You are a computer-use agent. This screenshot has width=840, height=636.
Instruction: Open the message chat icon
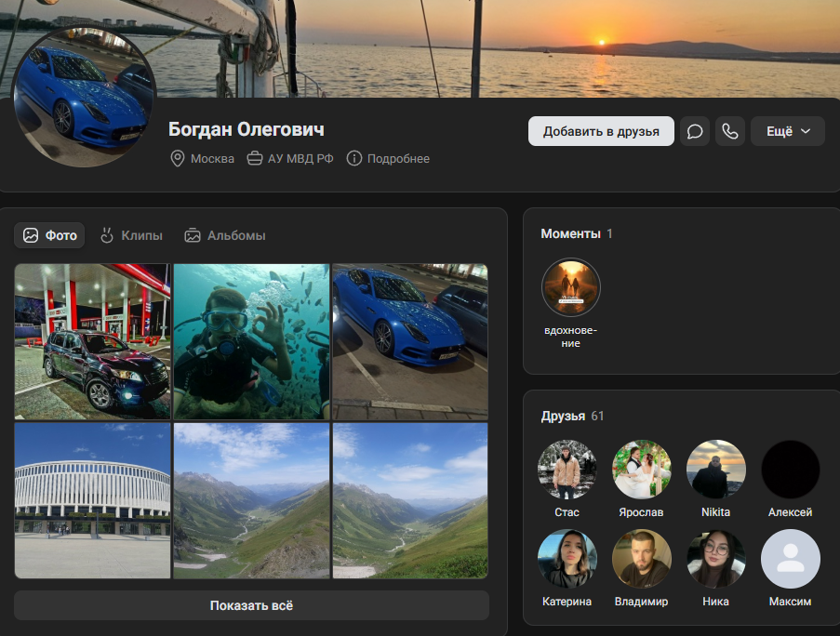[695, 131]
